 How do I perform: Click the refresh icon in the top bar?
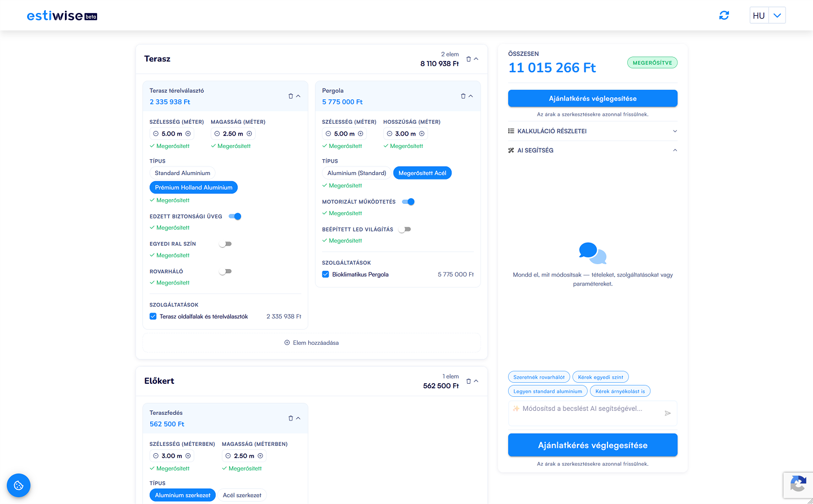(724, 15)
